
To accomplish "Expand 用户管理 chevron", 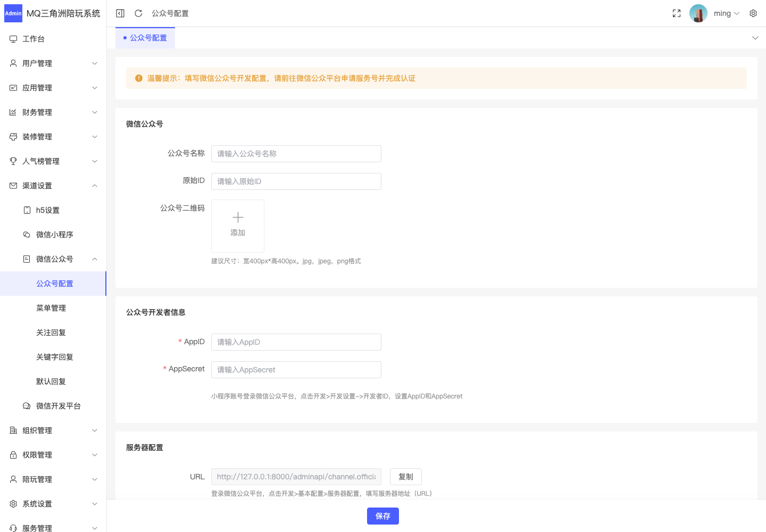I will [x=95, y=63].
